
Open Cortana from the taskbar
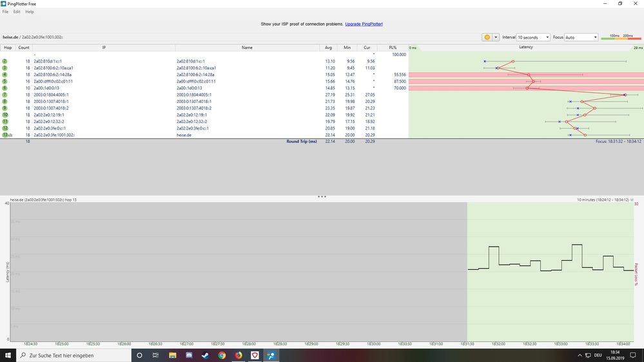click(x=139, y=356)
